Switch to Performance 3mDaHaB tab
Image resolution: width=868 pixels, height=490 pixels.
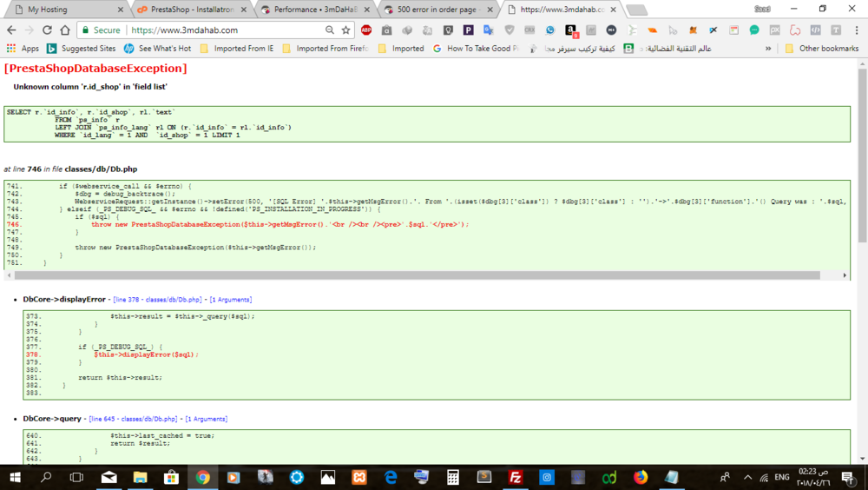(314, 10)
